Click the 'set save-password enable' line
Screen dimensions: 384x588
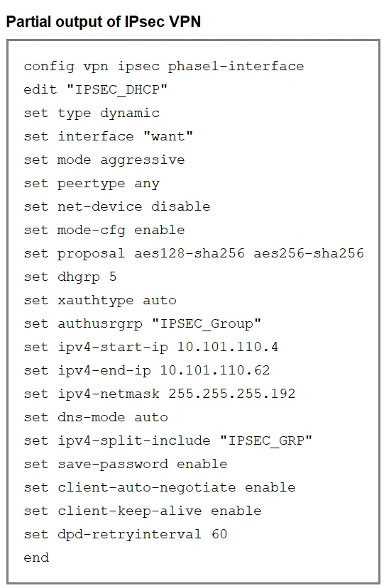pyautogui.click(x=126, y=465)
